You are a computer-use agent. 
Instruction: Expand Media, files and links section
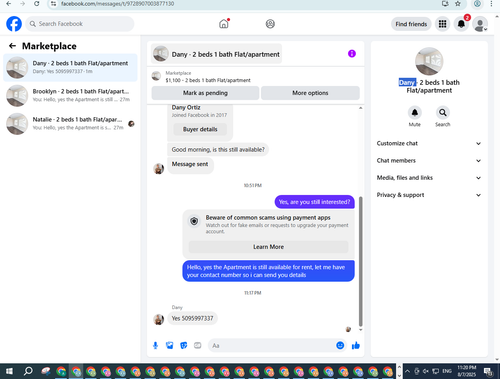coord(429,178)
